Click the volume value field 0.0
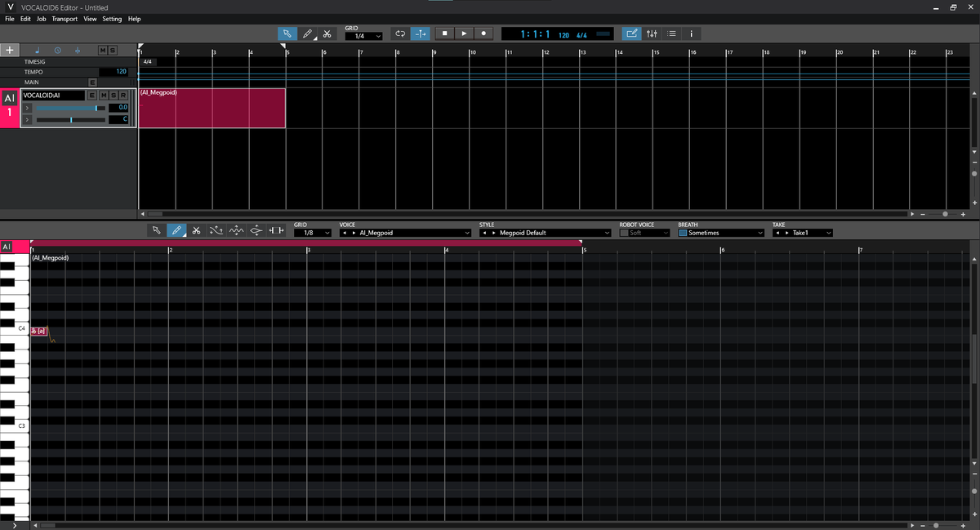The height and width of the screenshot is (530, 980). point(118,108)
